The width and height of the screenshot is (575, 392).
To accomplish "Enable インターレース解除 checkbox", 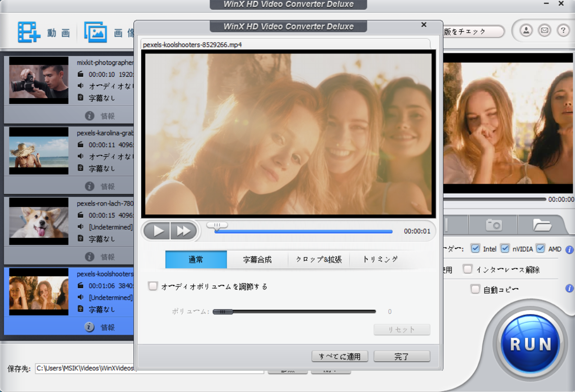I will 468,269.
